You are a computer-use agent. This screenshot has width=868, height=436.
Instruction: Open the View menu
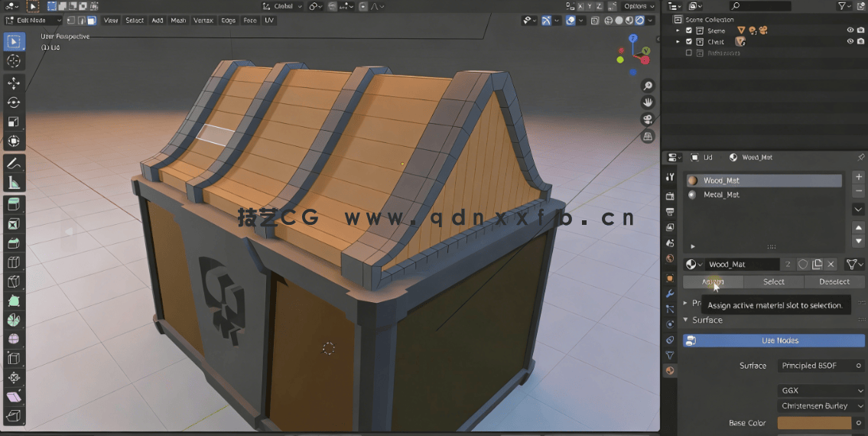tap(111, 21)
